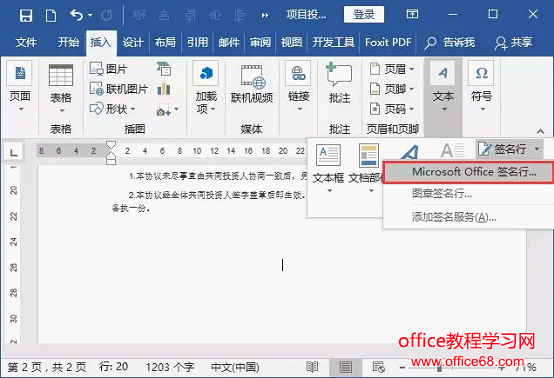The width and height of the screenshot is (554, 378).
Task: Click the zoom out minus button
Action: (402, 367)
